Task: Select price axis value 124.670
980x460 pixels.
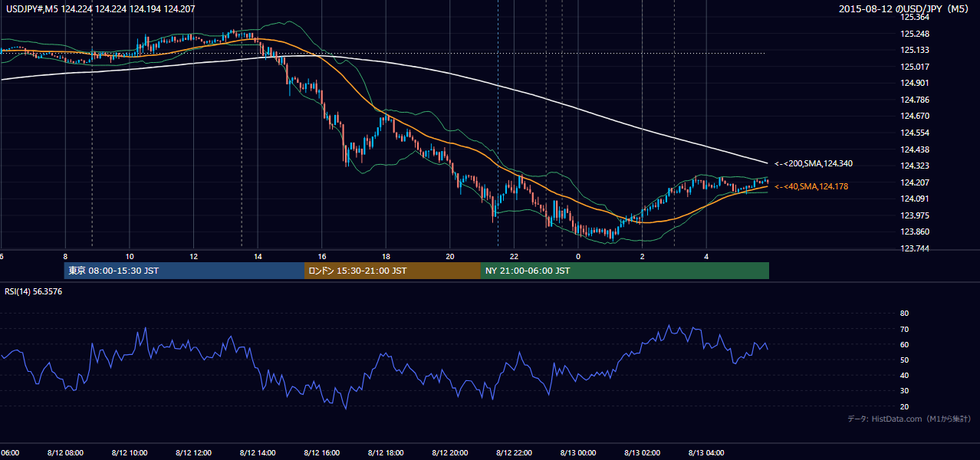Action: point(914,116)
